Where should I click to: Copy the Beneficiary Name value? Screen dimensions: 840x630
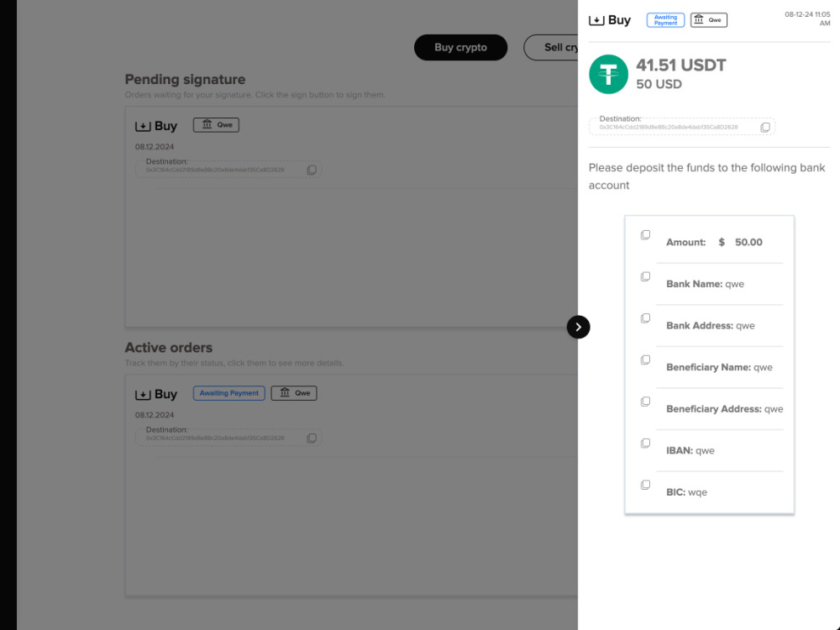click(x=645, y=360)
